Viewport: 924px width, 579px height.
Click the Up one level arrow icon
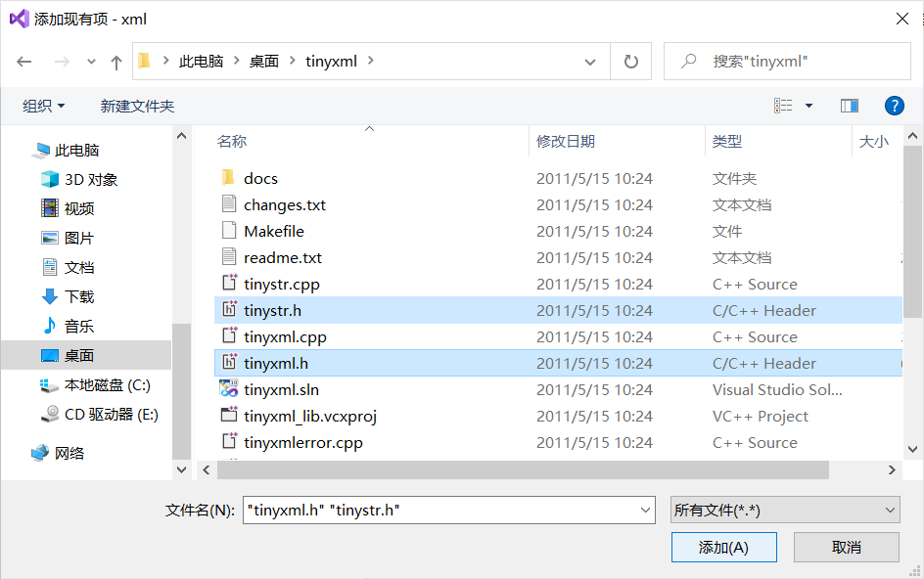point(115,61)
